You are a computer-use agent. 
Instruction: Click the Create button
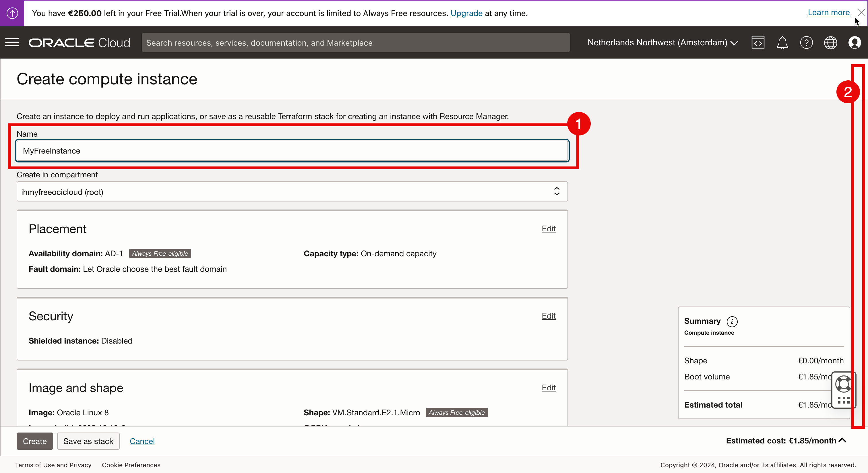pyautogui.click(x=35, y=441)
